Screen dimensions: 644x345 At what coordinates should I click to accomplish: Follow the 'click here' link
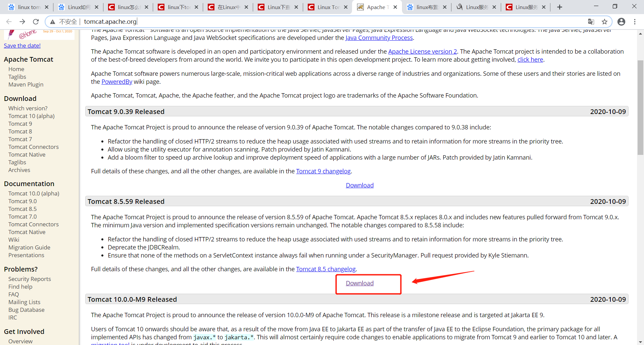(530, 60)
